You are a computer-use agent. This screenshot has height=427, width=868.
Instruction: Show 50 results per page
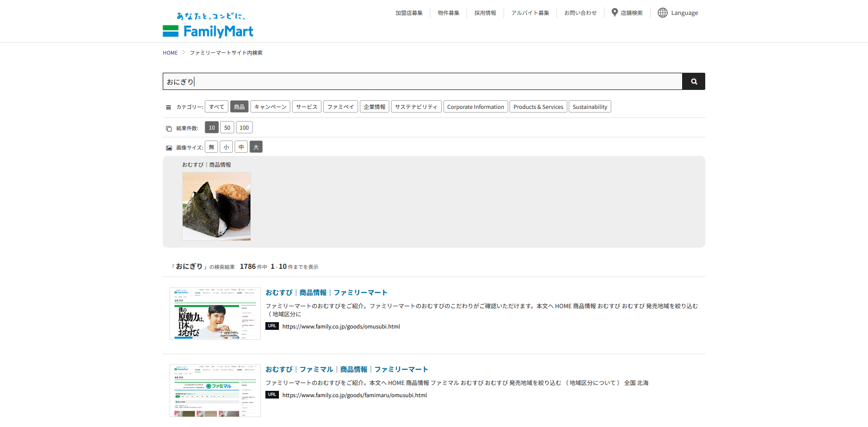point(227,127)
